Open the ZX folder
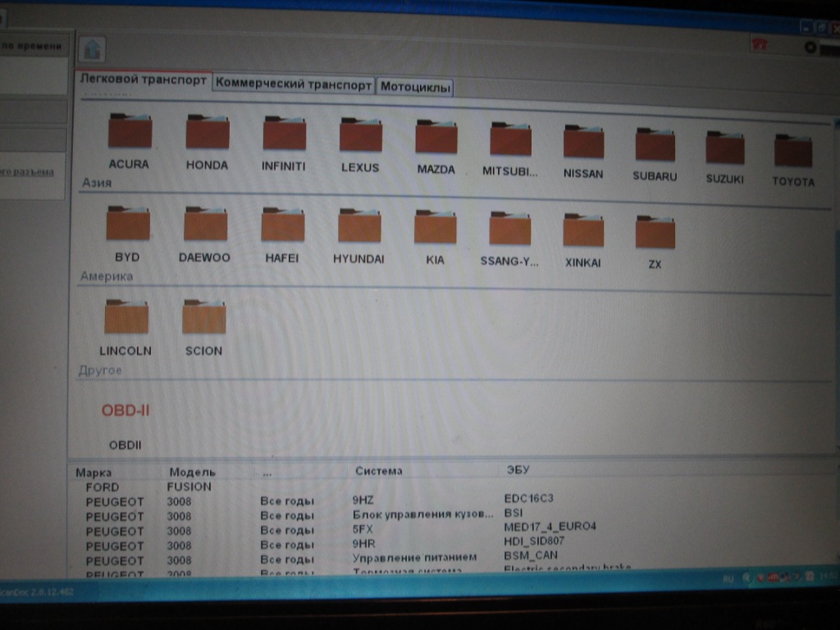Viewport: 840px width, 630px height. point(655,243)
